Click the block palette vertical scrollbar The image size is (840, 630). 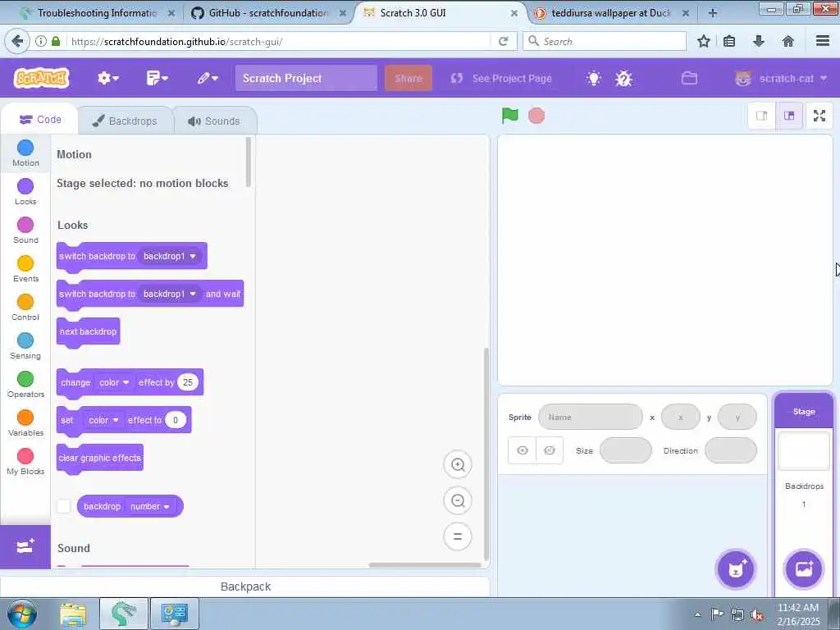248,162
